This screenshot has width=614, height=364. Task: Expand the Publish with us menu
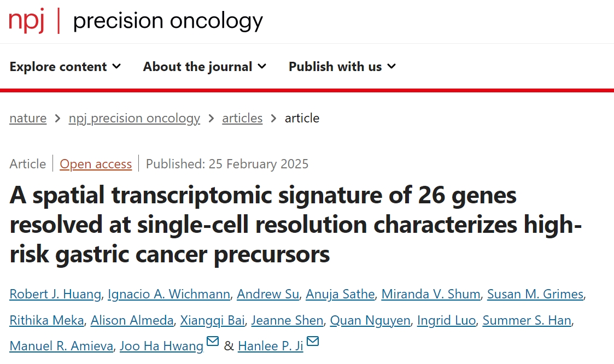(x=343, y=67)
